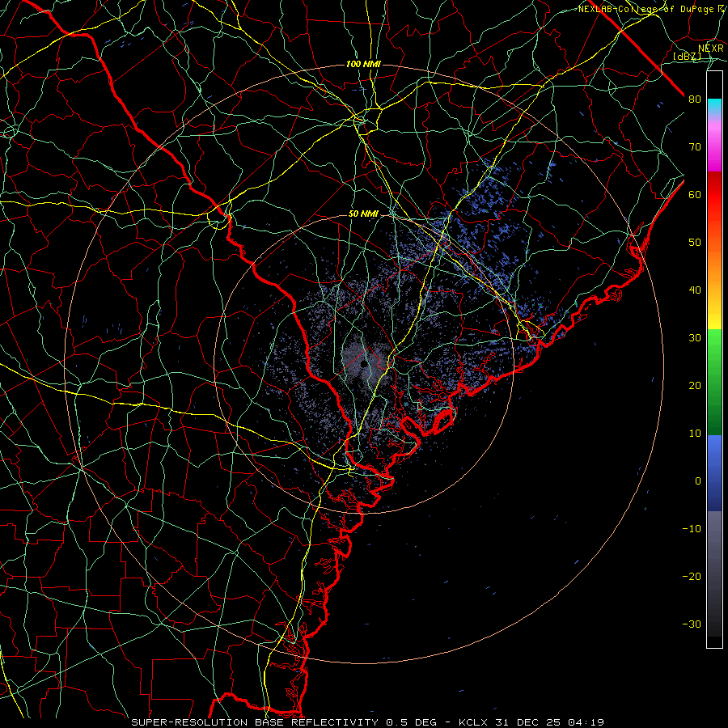Click the 50 NMI range ring label
Viewport: 728px width, 728px height.
[x=363, y=214]
